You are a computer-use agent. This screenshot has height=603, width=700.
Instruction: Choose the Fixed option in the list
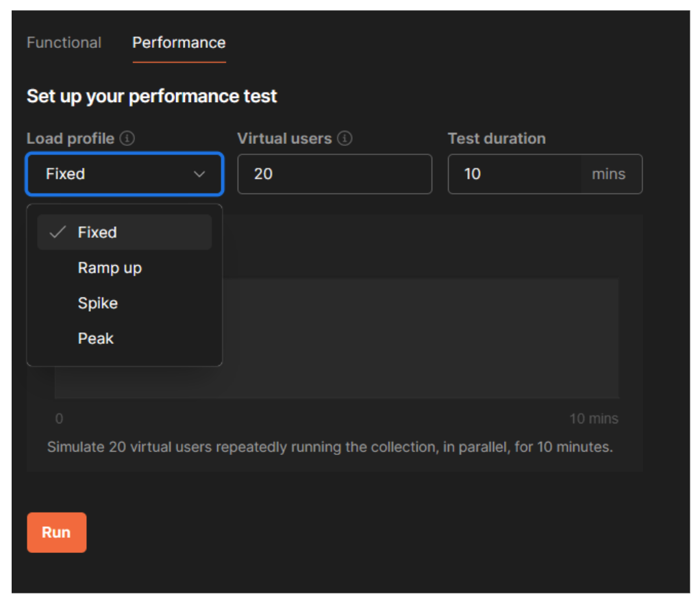(97, 232)
